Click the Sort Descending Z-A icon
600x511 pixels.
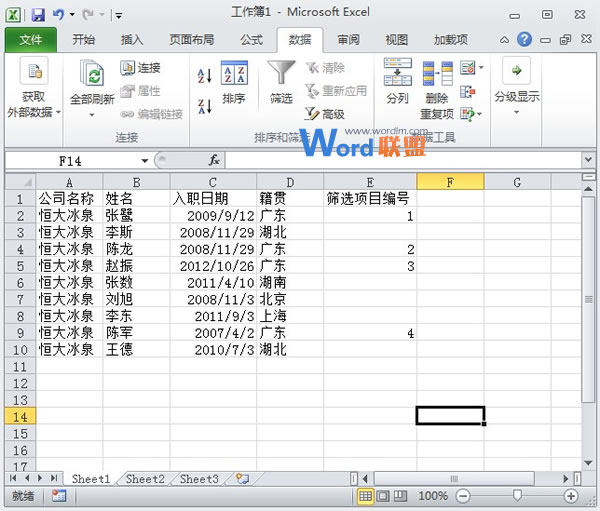204,106
